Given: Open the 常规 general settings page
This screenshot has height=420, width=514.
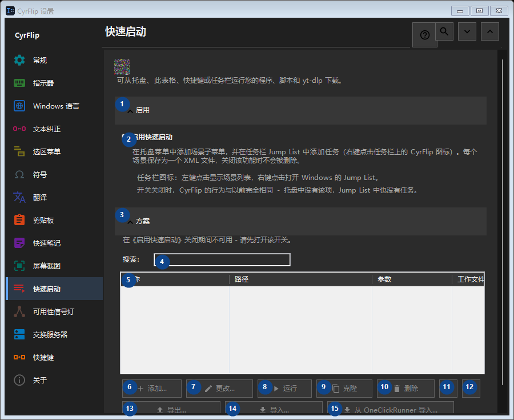Looking at the screenshot, I should coord(54,61).
